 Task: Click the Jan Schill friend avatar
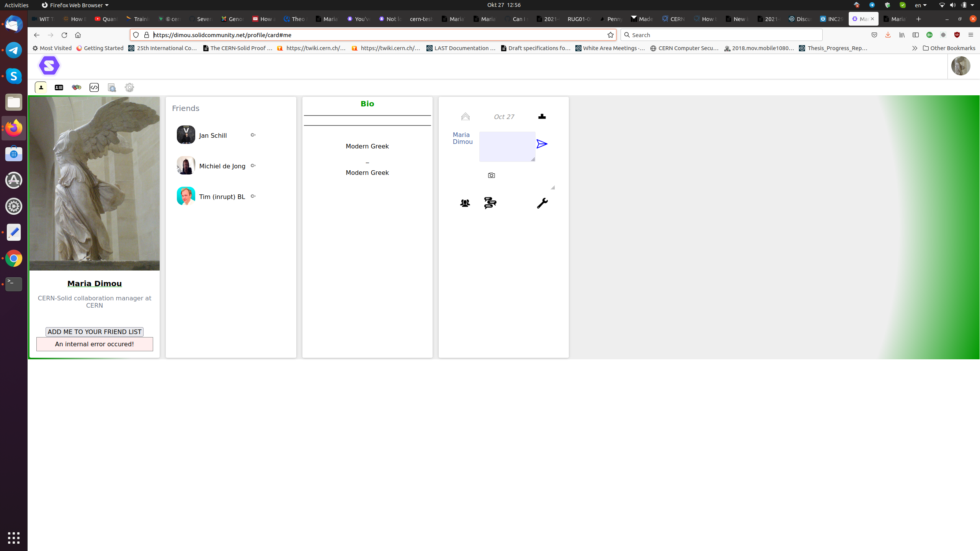pyautogui.click(x=186, y=135)
